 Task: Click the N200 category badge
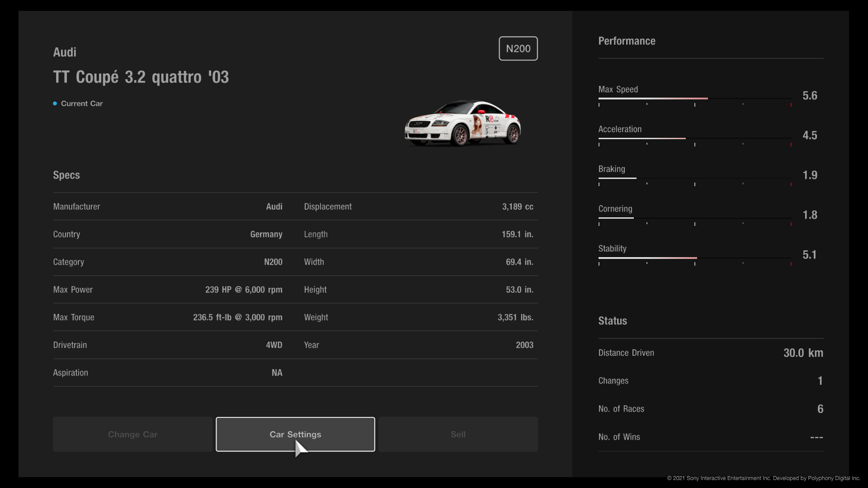click(x=518, y=48)
